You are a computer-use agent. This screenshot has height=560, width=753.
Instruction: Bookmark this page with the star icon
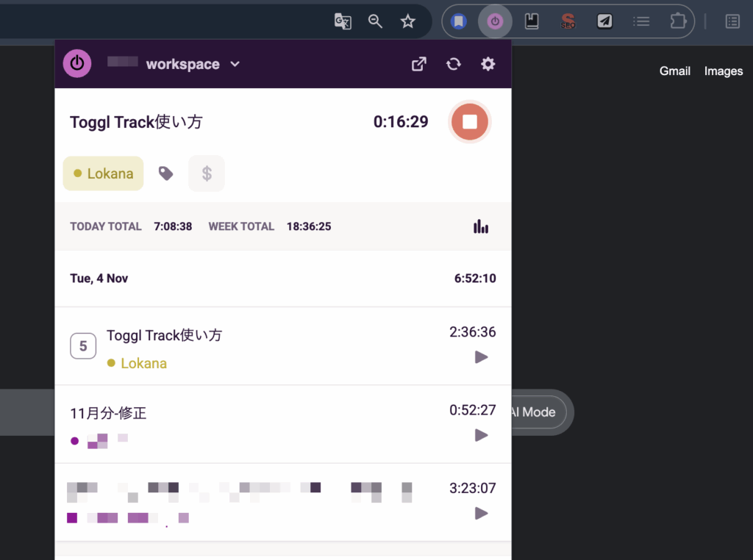pos(408,21)
